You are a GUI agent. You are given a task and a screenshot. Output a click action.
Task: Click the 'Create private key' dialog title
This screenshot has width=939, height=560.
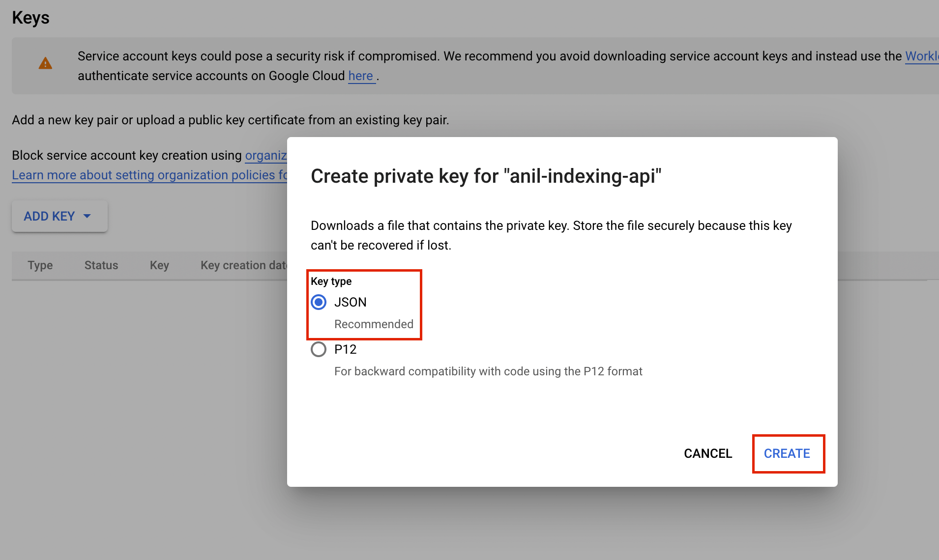pyautogui.click(x=486, y=176)
